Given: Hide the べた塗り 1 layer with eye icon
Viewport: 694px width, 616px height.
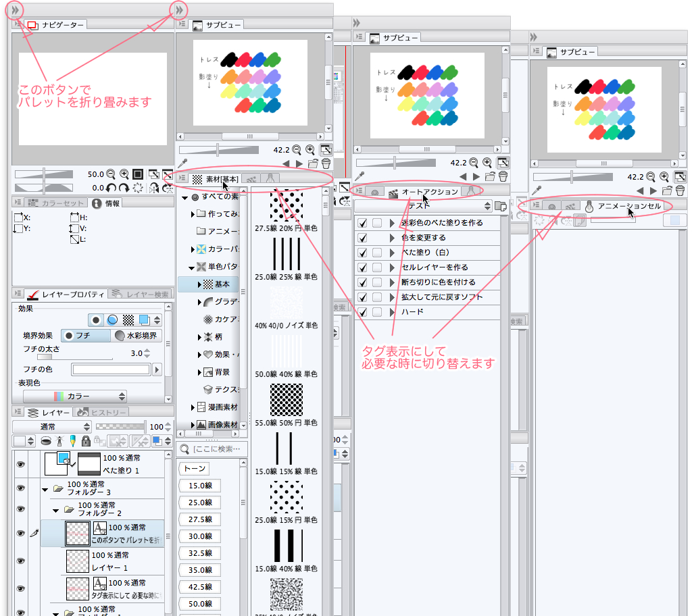Looking at the screenshot, I should coord(20,464).
